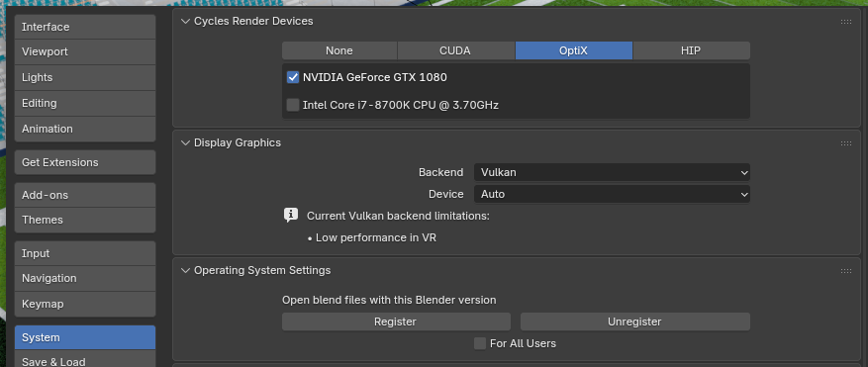Image resolution: width=868 pixels, height=367 pixels.
Task: Enable Intel Core i7-8700K CPU device
Action: point(293,105)
